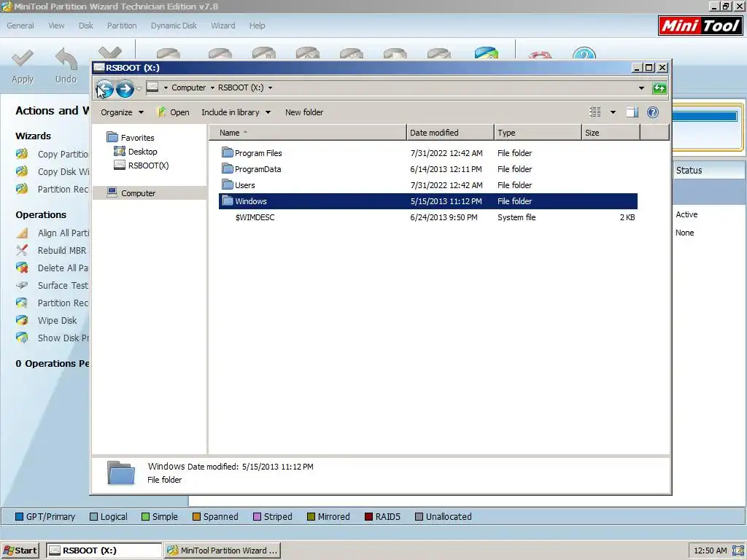Open the View menu
Viewport: 747px width, 560px height.
click(56, 26)
